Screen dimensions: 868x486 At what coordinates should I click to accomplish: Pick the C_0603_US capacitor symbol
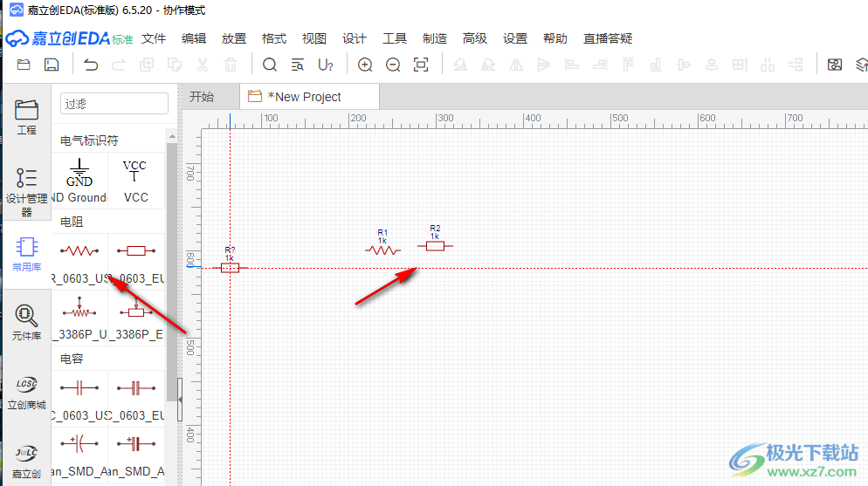pyautogui.click(x=79, y=400)
